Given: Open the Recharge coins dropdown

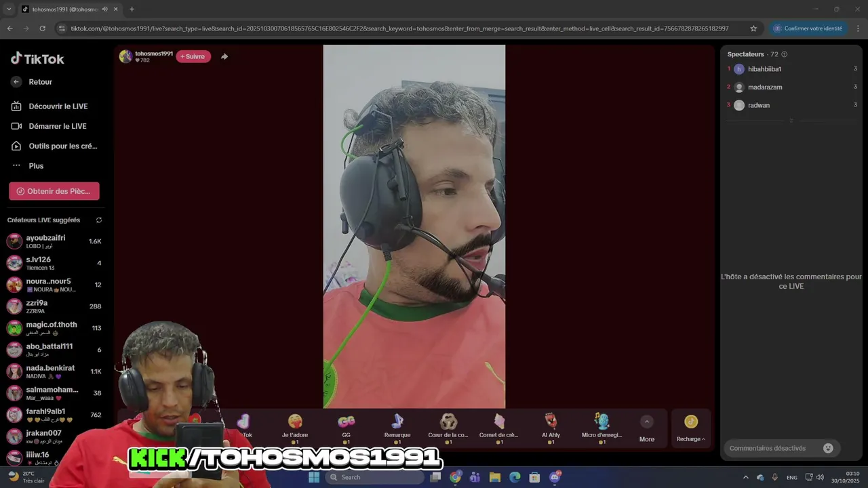Looking at the screenshot, I should pyautogui.click(x=691, y=429).
